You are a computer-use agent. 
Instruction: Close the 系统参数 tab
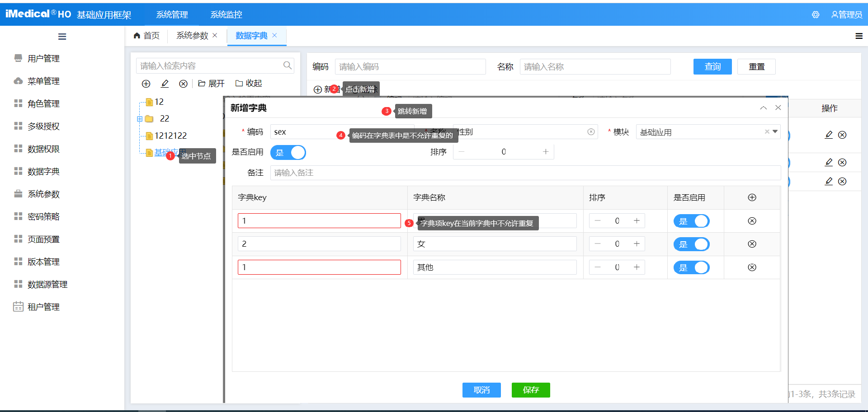point(215,36)
